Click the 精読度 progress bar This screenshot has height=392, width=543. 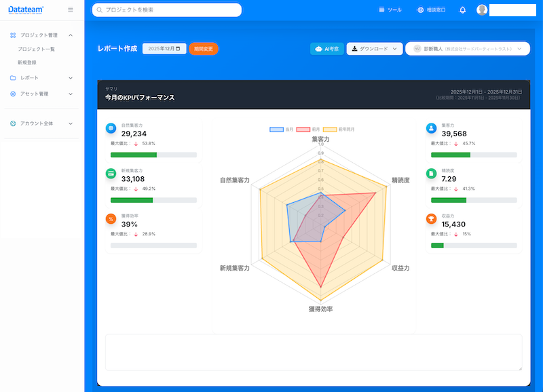coord(474,200)
